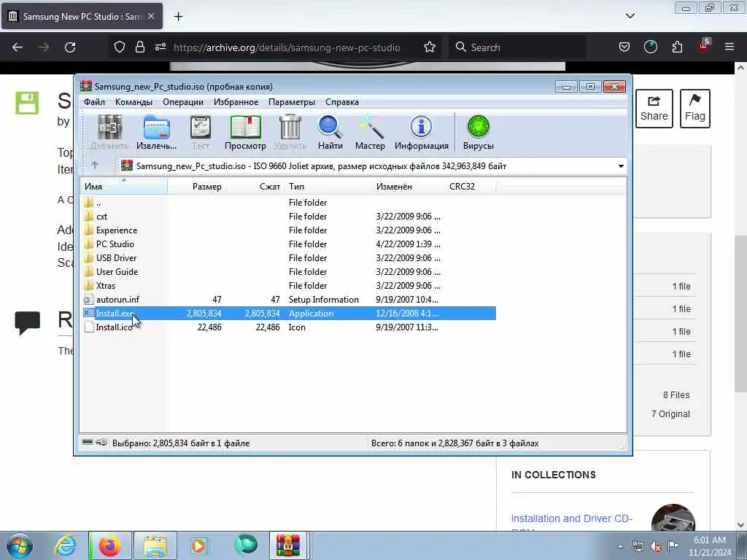Show hidden tray icons arrow
Screen dimensions: 747x560
click(620, 547)
